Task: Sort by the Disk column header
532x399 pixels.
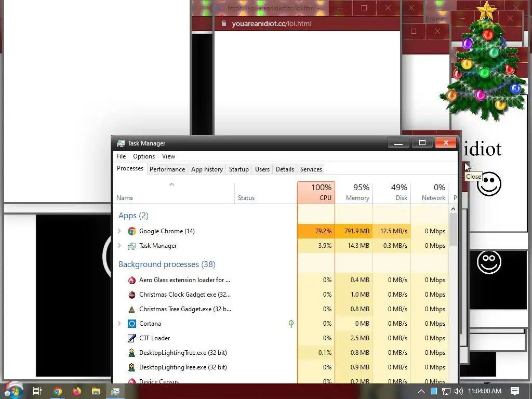Action: pos(392,193)
